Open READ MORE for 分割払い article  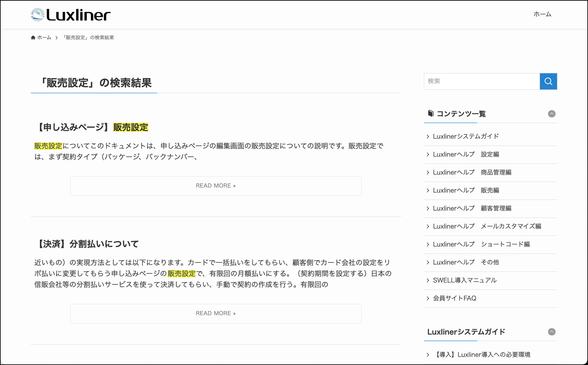(216, 314)
